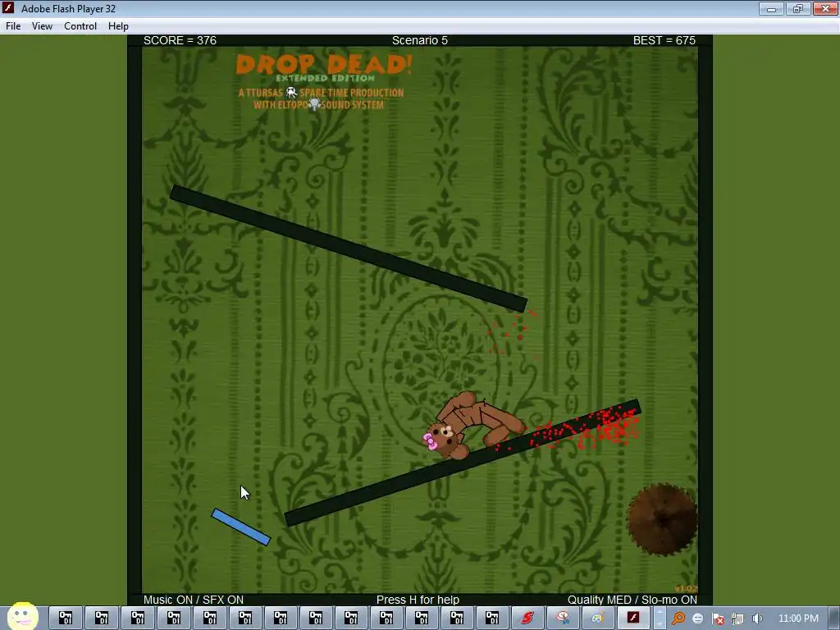840x630 pixels.
Task: Open the Control menu
Action: [x=80, y=25]
